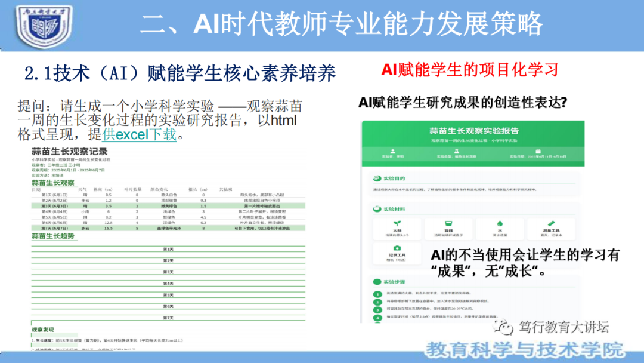Click the 叶片数量 column header
644x363 pixels.
pos(132,189)
